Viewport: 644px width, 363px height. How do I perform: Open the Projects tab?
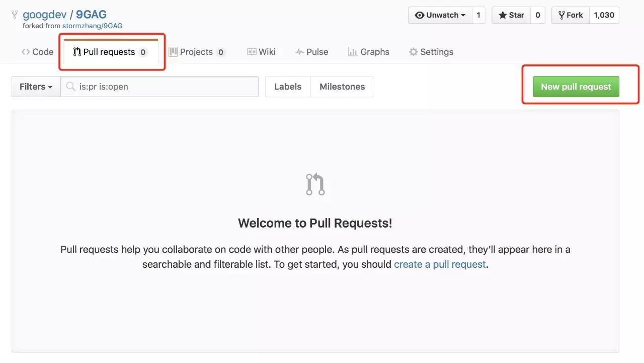point(197,52)
